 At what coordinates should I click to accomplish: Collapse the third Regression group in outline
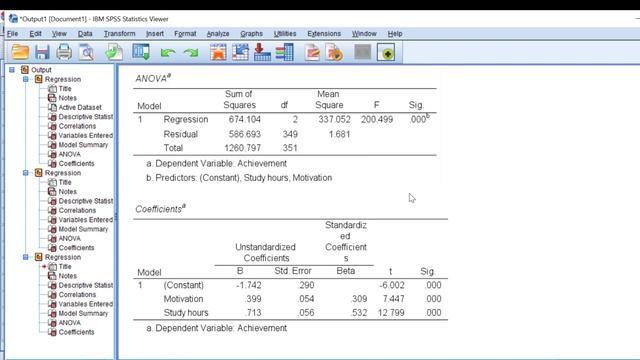coord(25,257)
